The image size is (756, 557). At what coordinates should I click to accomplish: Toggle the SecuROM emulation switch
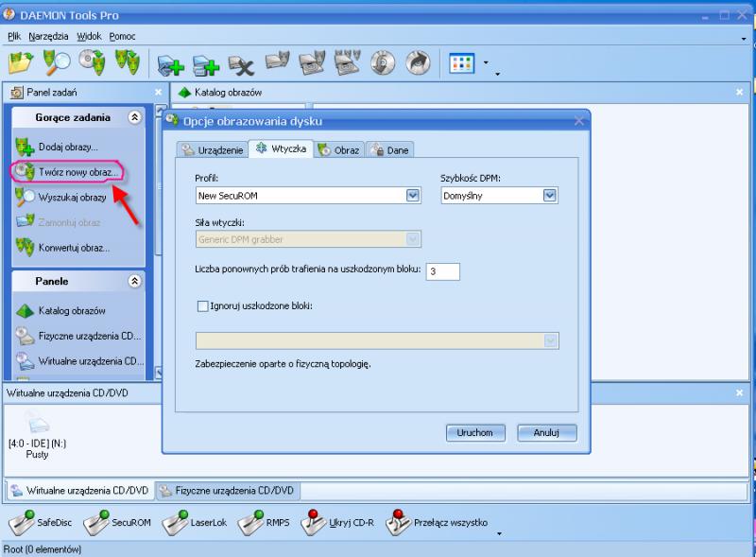(x=117, y=523)
